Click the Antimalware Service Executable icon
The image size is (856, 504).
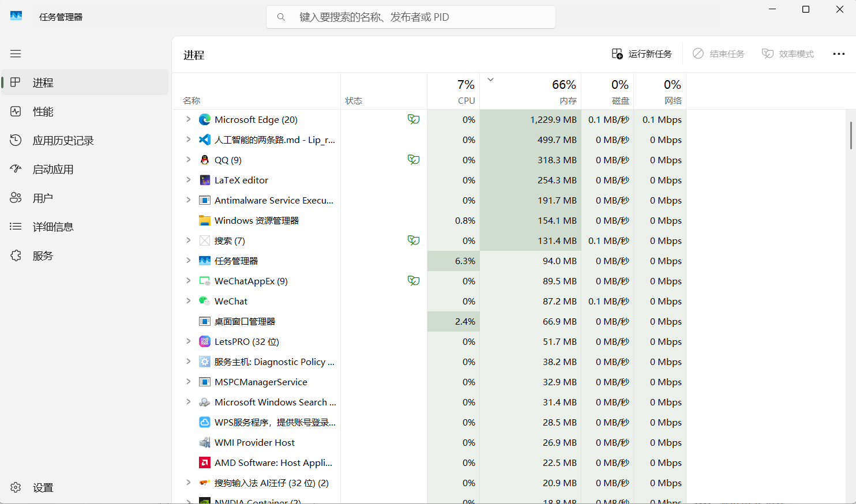coord(205,200)
